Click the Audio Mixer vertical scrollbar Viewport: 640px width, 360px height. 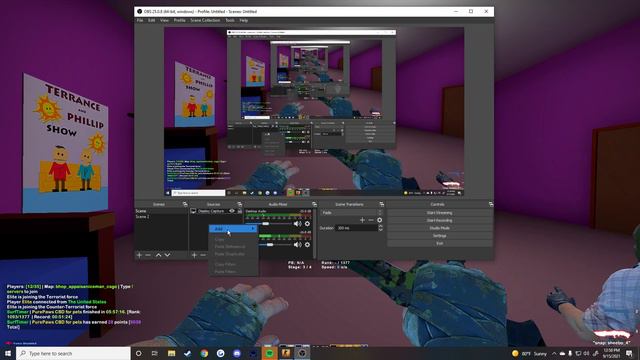tap(314, 233)
